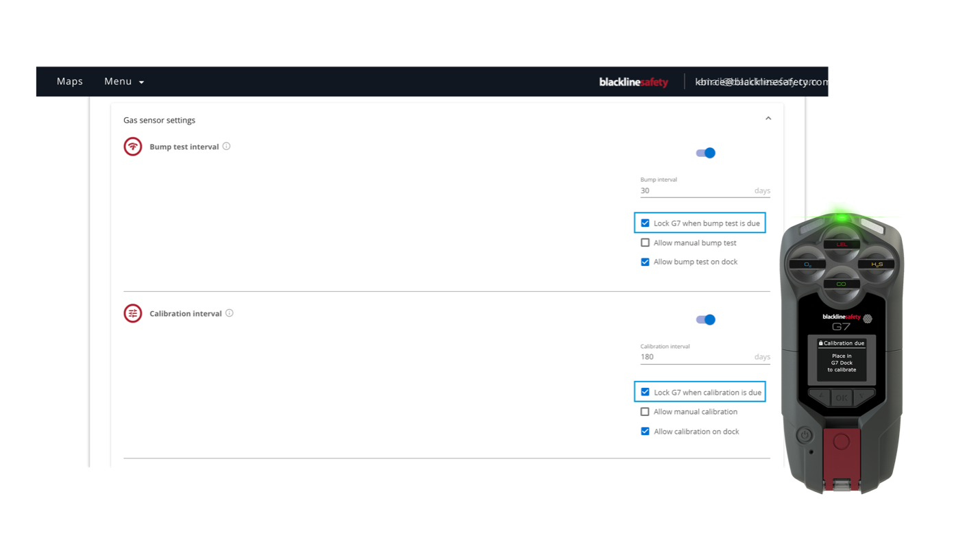980x540 pixels.
Task: Click the bump test interval icon
Action: coord(132,147)
